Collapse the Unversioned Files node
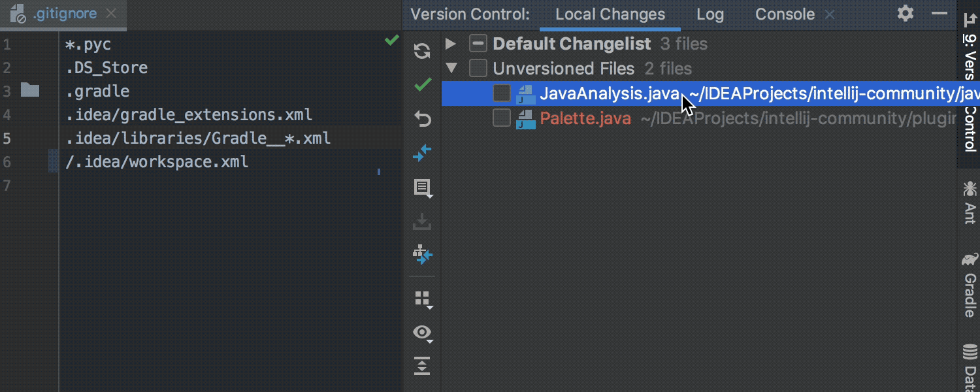The image size is (980, 392). tap(450, 69)
